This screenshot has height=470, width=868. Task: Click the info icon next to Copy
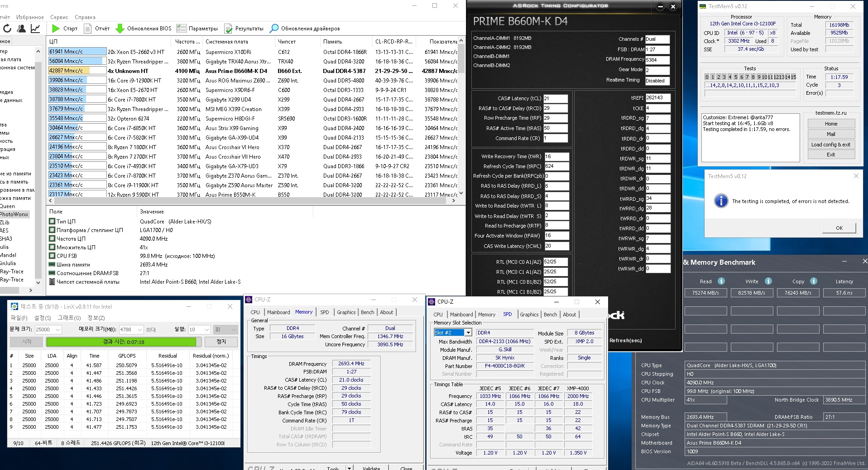[814, 281]
